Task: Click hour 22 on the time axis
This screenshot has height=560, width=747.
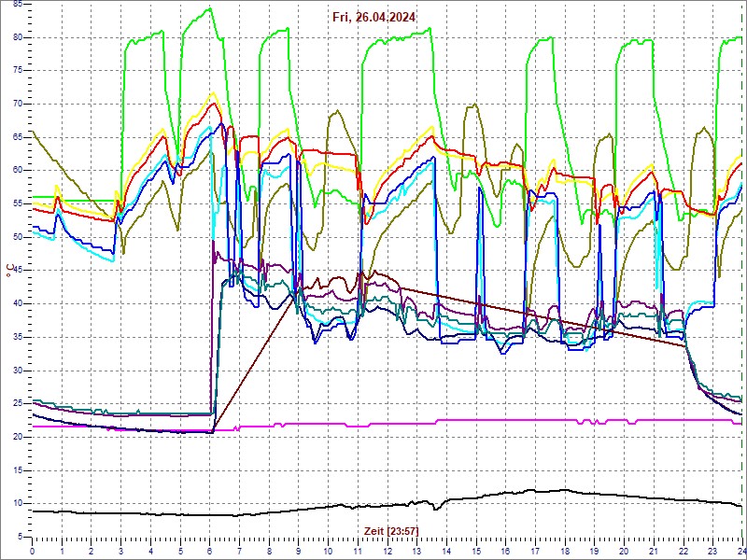Action: point(684,551)
